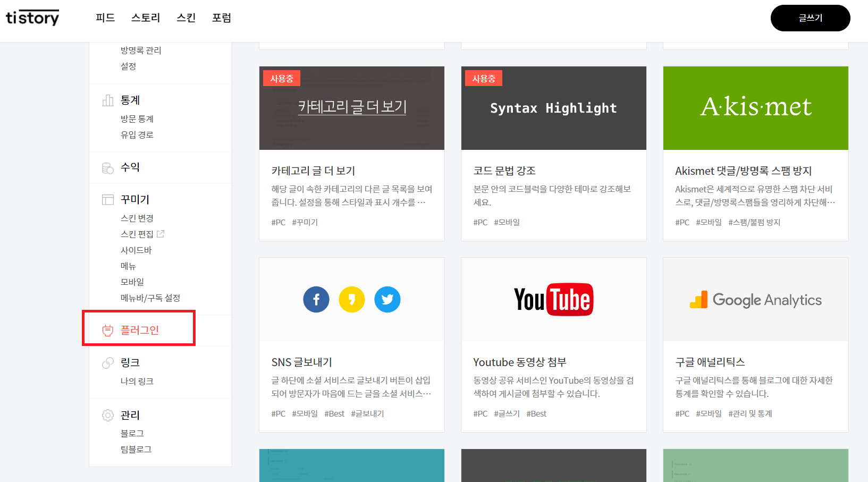
Task: Click the 구글 애널리틱스 card title
Action: pyautogui.click(x=710, y=362)
